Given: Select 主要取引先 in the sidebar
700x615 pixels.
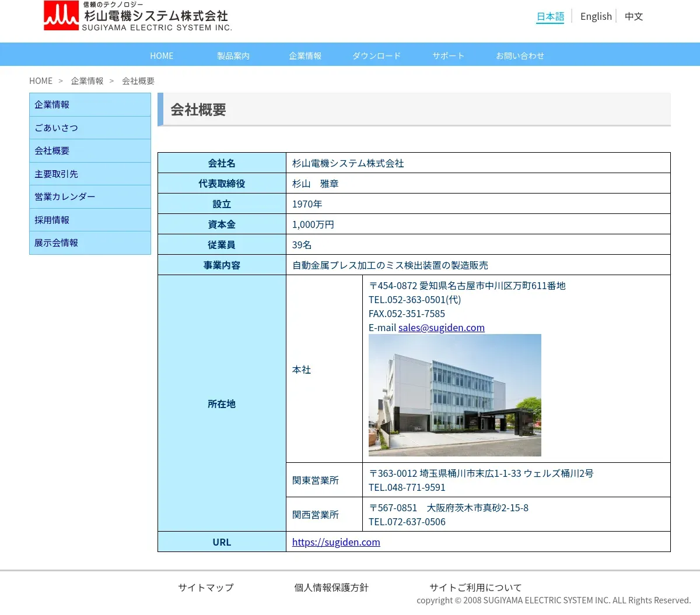Looking at the screenshot, I should pos(90,174).
